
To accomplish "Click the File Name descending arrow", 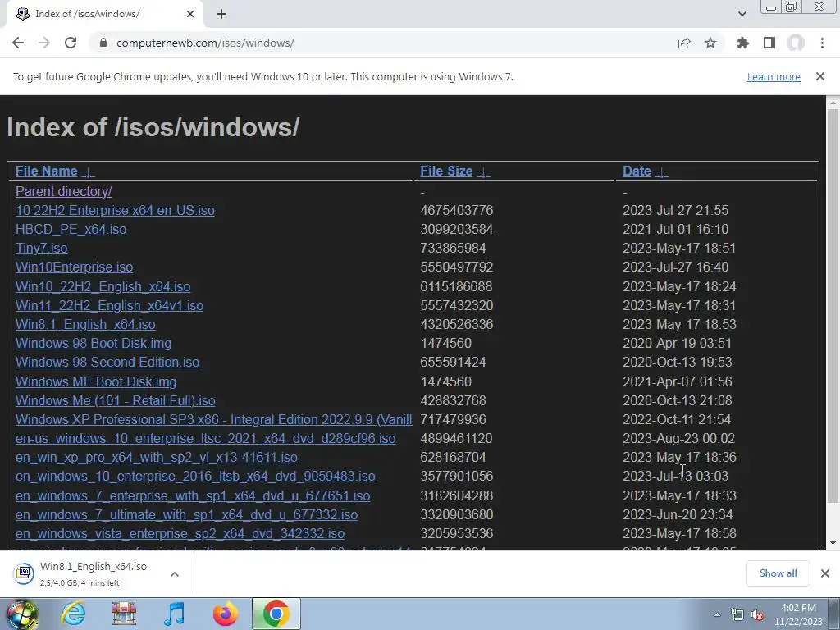I will point(89,172).
